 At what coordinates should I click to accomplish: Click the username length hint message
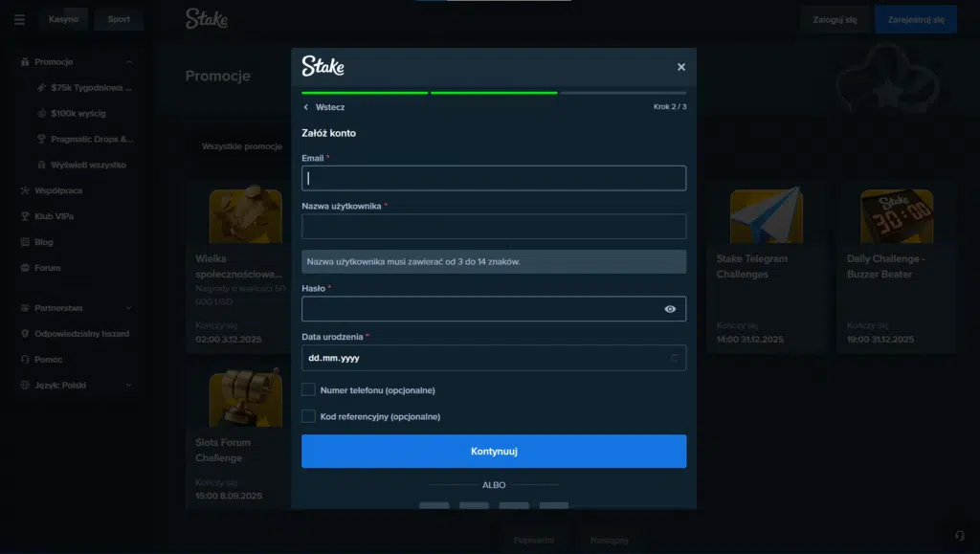tap(494, 262)
